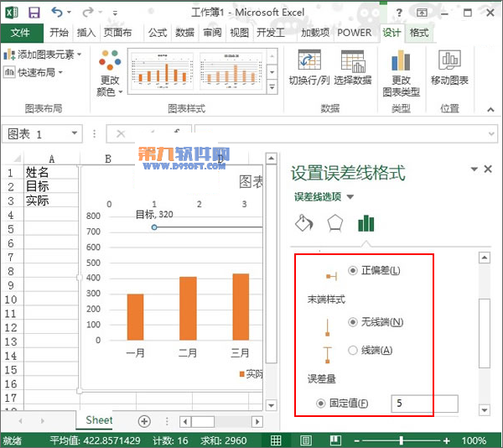Click the formula bar cancel X icon
Screen dimensions: 503x448
pos(121,133)
